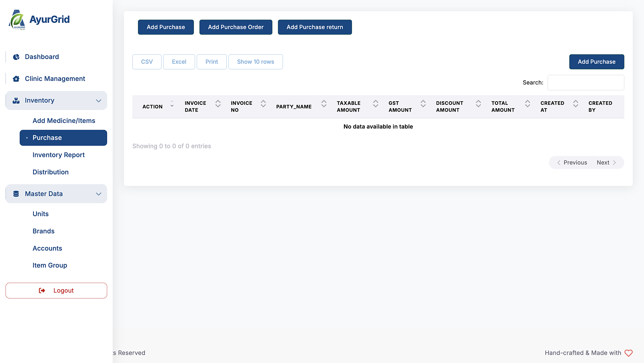Sort by Party_Name column arrows
The width and height of the screenshot is (644, 363).
tap(324, 104)
